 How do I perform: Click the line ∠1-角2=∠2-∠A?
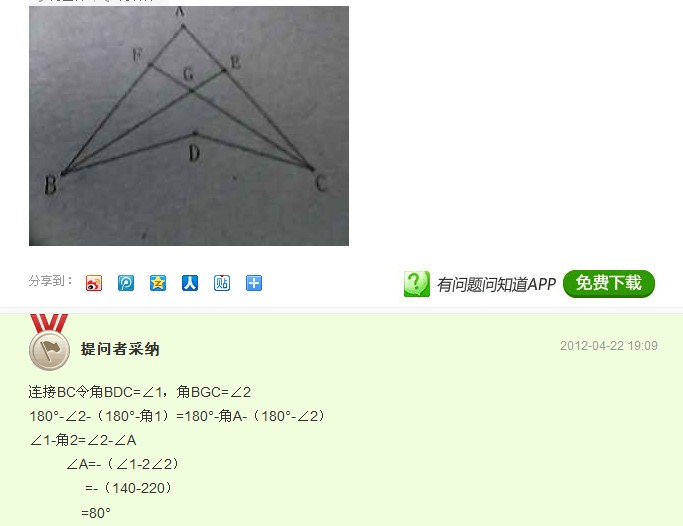click(83, 440)
